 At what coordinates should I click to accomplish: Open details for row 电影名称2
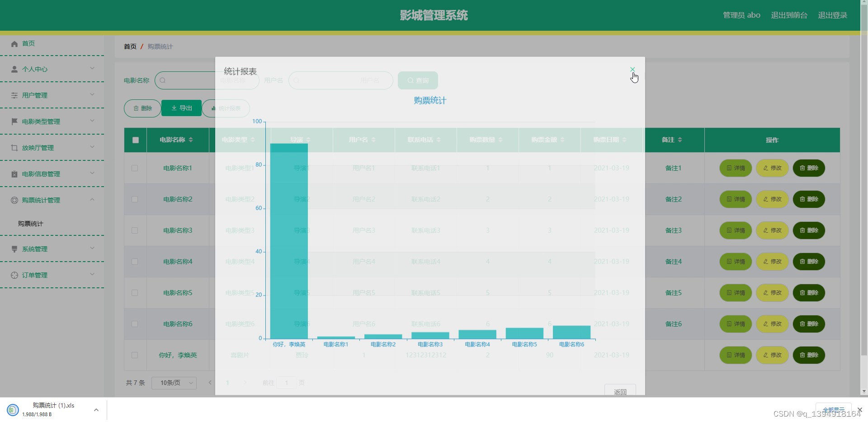736,199
